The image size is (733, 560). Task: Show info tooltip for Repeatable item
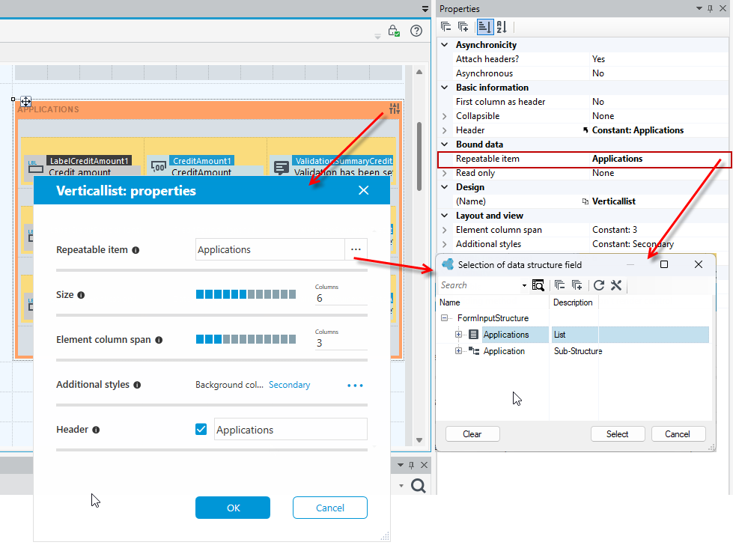[136, 250]
